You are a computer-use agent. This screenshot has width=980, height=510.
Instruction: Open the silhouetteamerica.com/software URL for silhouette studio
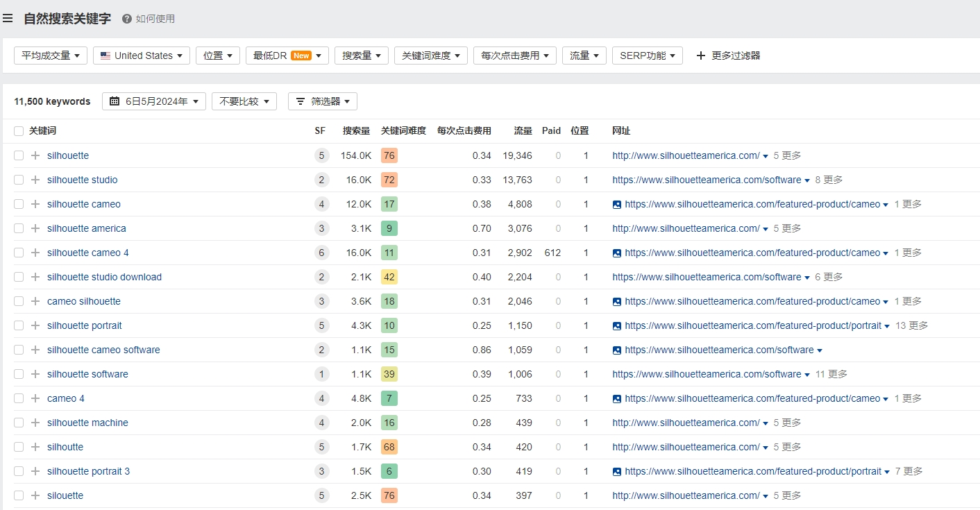click(707, 180)
